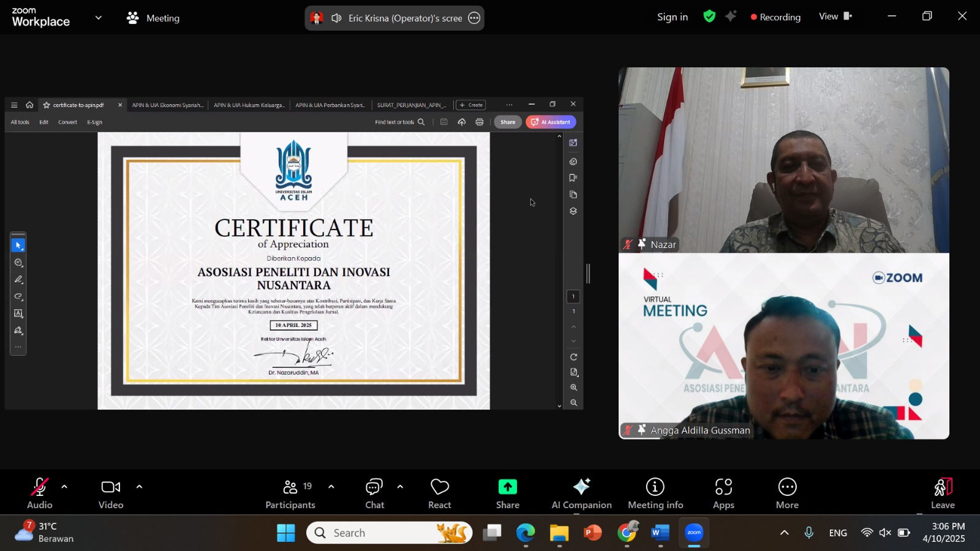
Task: Click Home icon in shared PDF window
Action: pos(29,105)
